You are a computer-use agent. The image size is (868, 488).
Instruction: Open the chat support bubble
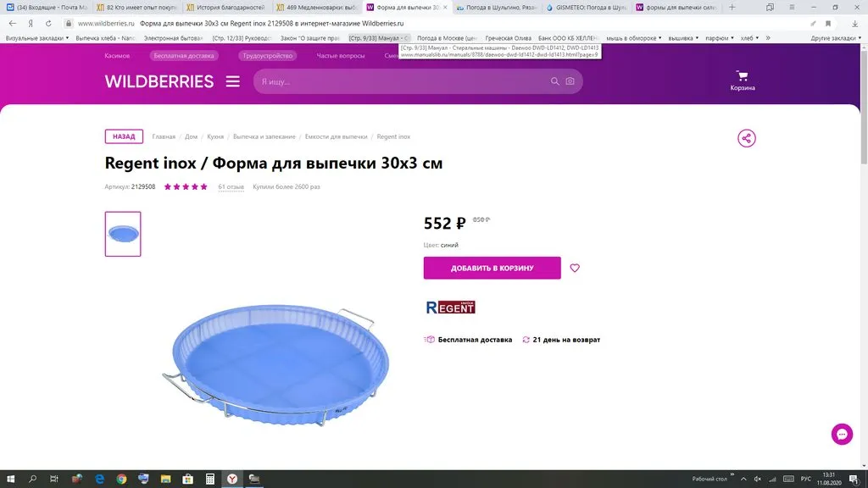(842, 435)
